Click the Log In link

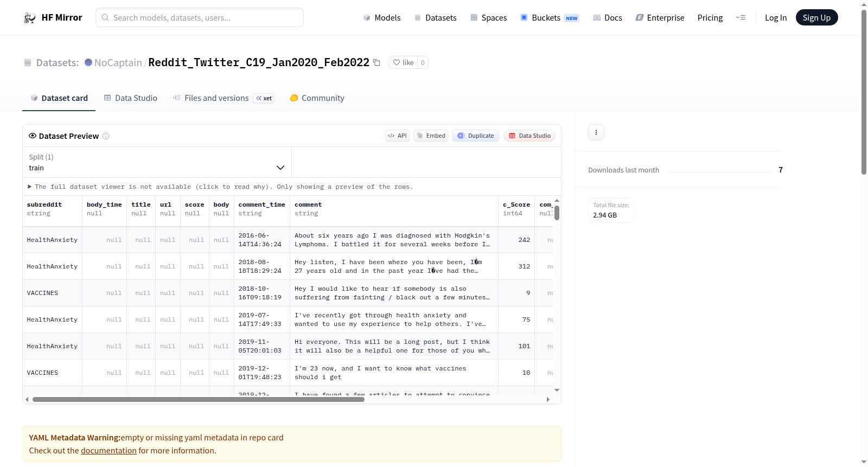776,17
